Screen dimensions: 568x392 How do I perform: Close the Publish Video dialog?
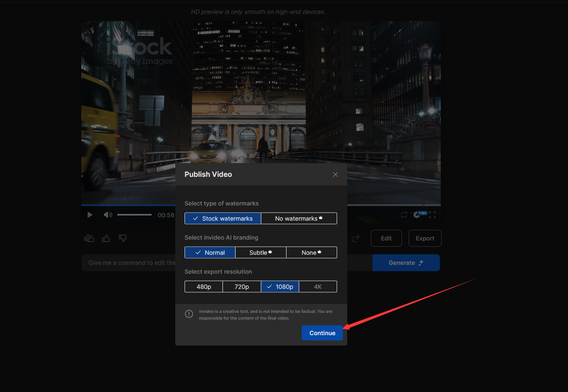tap(335, 175)
